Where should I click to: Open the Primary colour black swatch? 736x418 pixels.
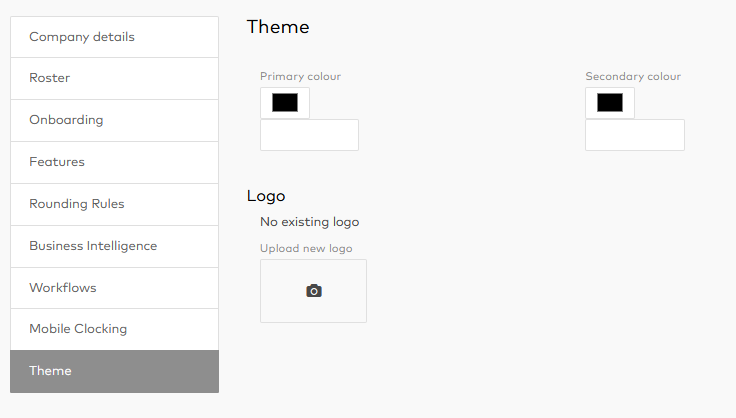[285, 103]
